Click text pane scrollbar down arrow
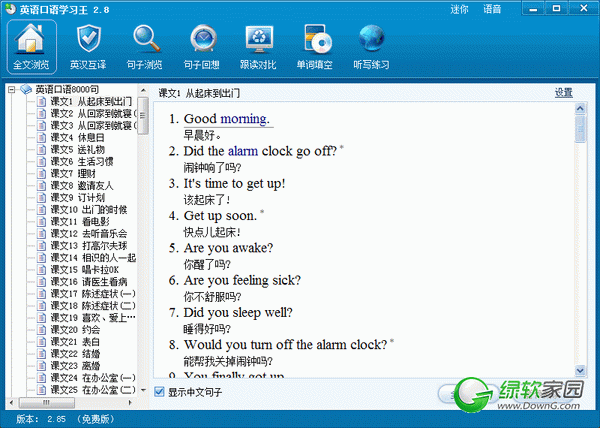This screenshot has height=428, width=600. pyautogui.click(x=580, y=370)
